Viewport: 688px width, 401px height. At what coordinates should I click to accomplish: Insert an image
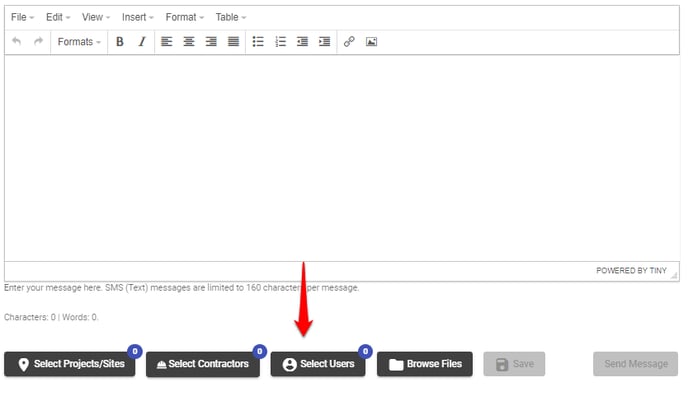pos(371,42)
